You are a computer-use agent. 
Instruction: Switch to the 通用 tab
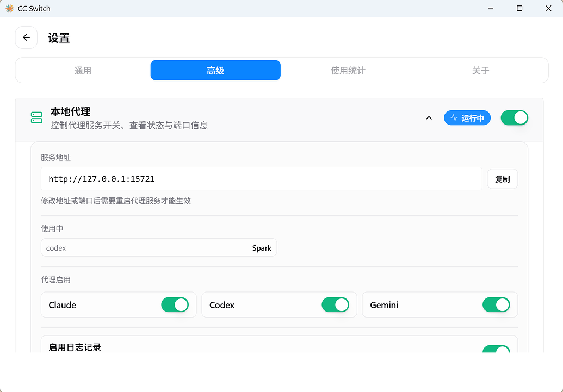click(x=83, y=70)
